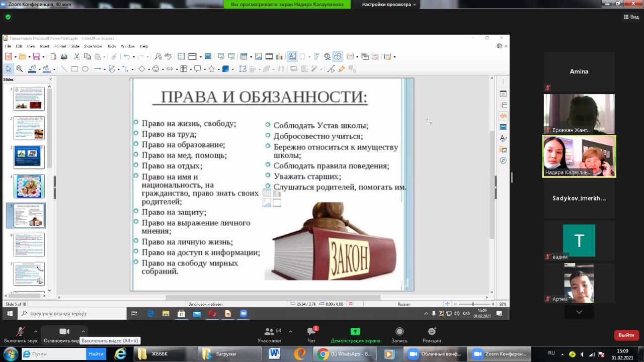
Task: Start recording with Запись button
Action: pyautogui.click(x=399, y=333)
